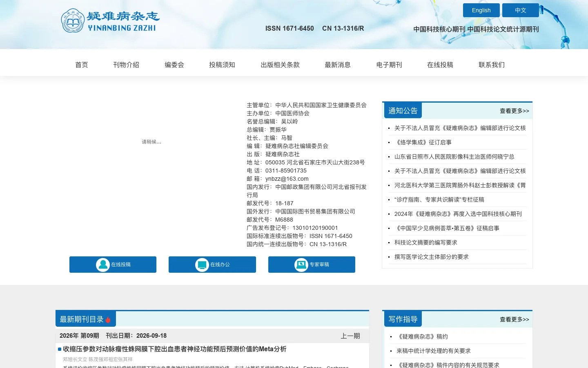This screenshot has width=588, height=368.
Task: Open the 撰写医学论文主体部分的要求 notice
Action: 432,257
